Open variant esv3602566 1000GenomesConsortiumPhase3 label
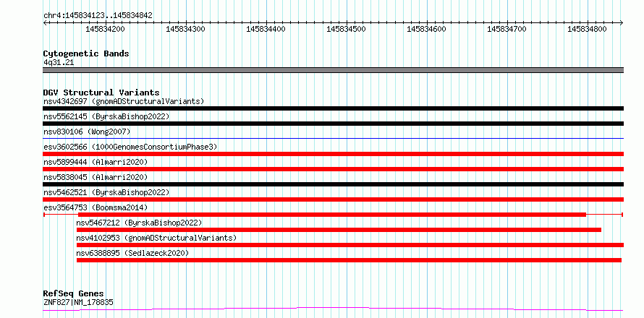The height and width of the screenshot is (318, 644). pyautogui.click(x=130, y=147)
